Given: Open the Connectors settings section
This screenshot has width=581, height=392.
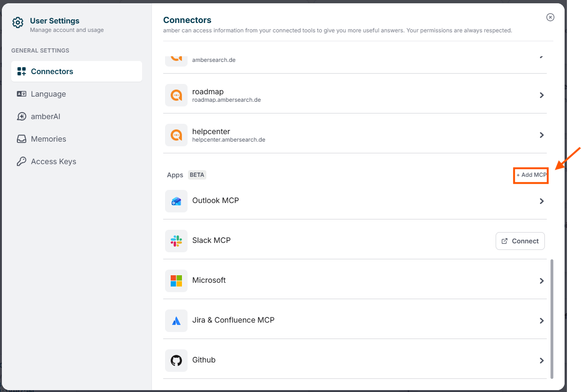Looking at the screenshot, I should click(x=76, y=71).
